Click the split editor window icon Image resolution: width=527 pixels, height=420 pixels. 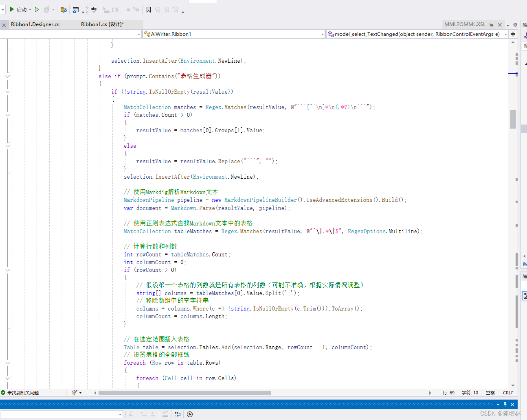tap(513, 34)
